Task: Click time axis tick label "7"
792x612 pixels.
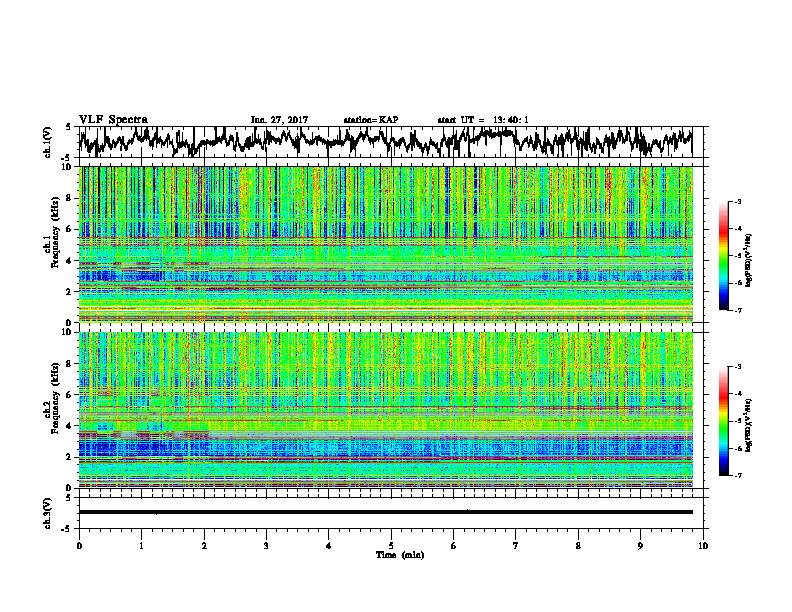Action: tap(516, 546)
